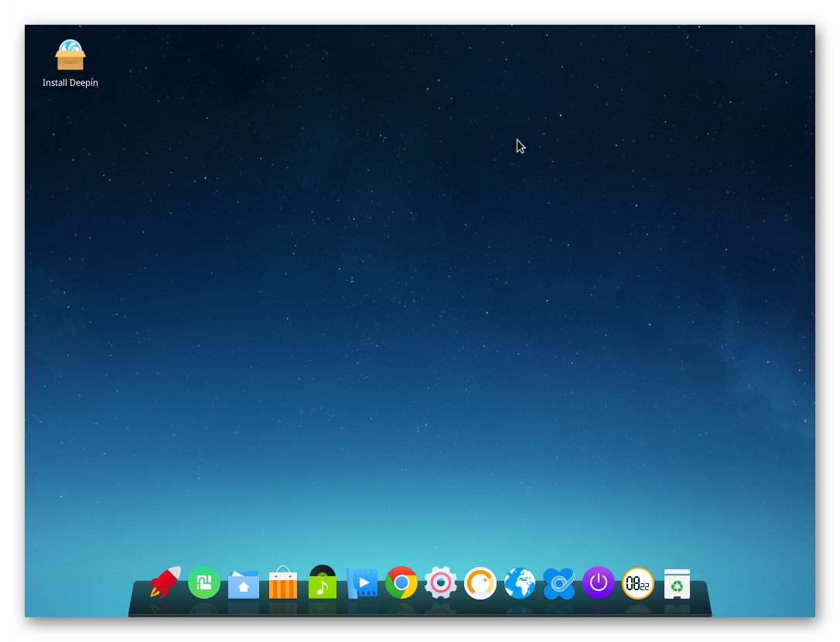Click the green multitasking view dock icon
Screen dimensions: 840x642
coord(204,582)
